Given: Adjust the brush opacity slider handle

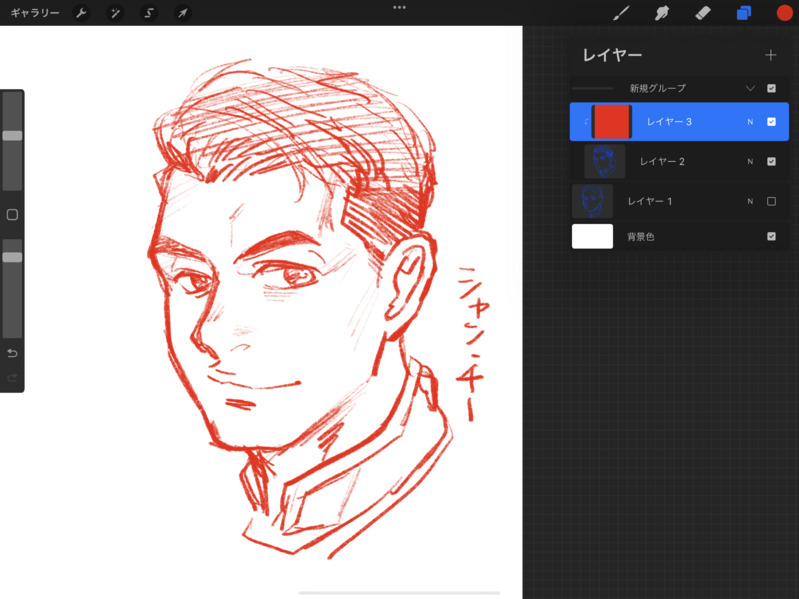Looking at the screenshot, I should click(12, 257).
